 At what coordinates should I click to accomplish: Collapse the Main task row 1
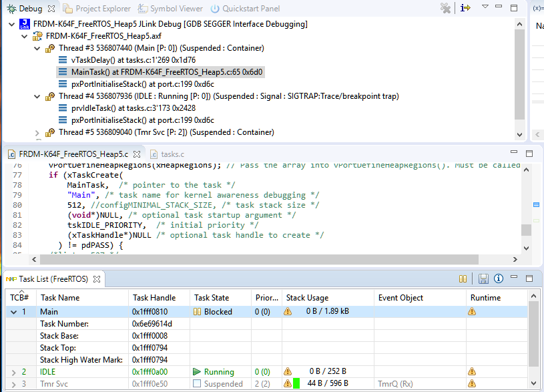point(14,312)
